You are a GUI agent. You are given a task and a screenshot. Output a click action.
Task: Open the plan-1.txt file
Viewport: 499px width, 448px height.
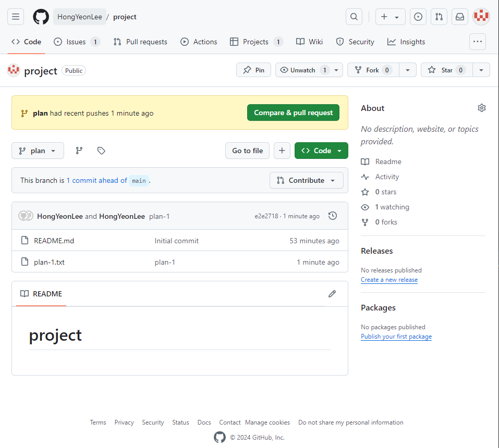pos(50,262)
